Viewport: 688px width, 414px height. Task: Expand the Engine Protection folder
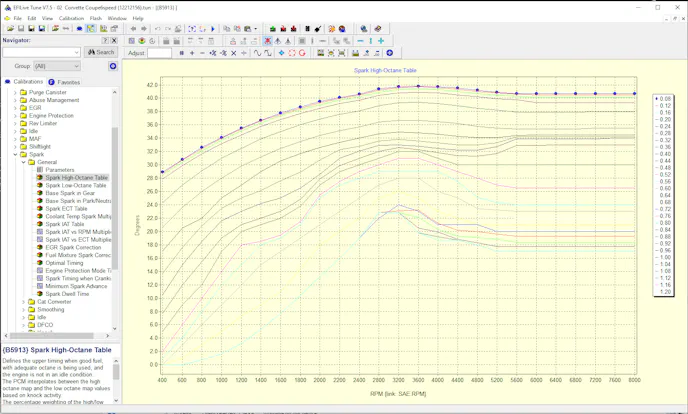[15, 116]
